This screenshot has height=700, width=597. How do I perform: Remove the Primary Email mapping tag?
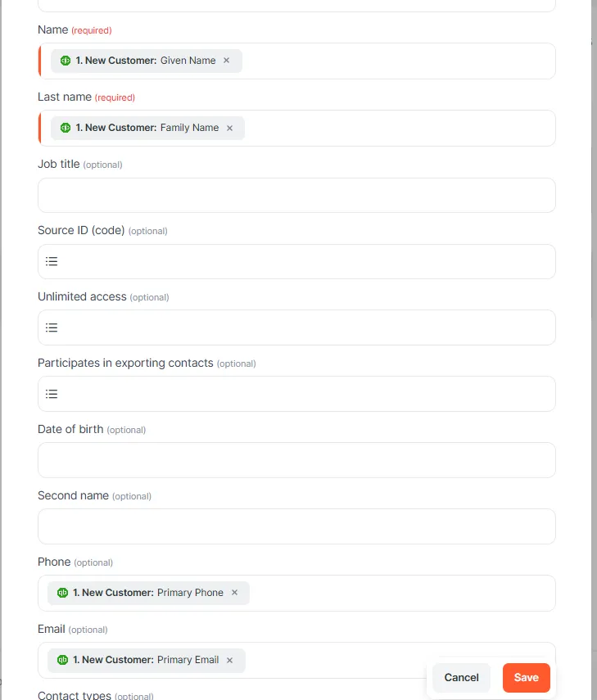[x=229, y=660]
